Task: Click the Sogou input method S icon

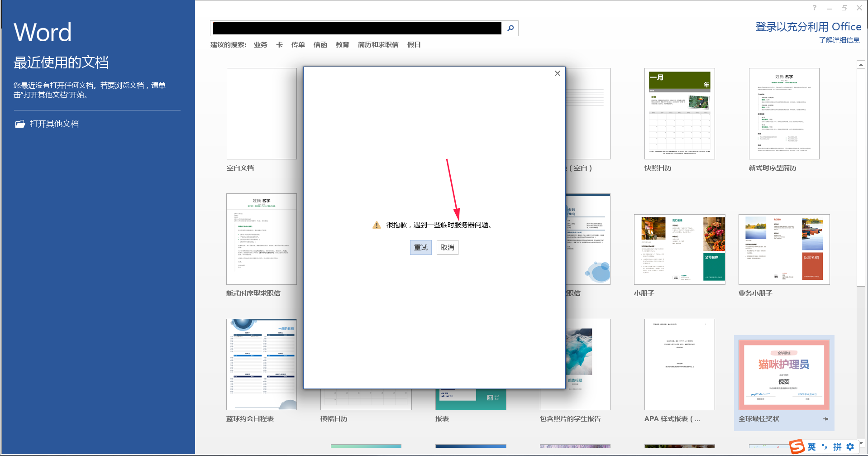Action: (x=797, y=446)
